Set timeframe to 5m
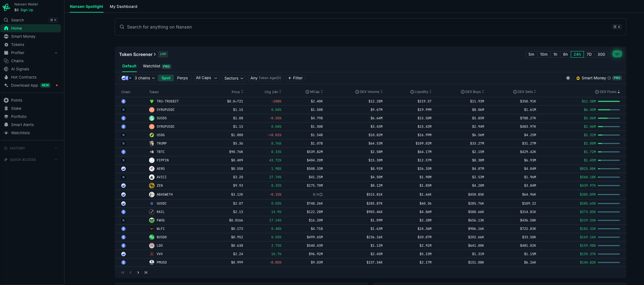The width and height of the screenshot is (644, 285). coord(531,54)
